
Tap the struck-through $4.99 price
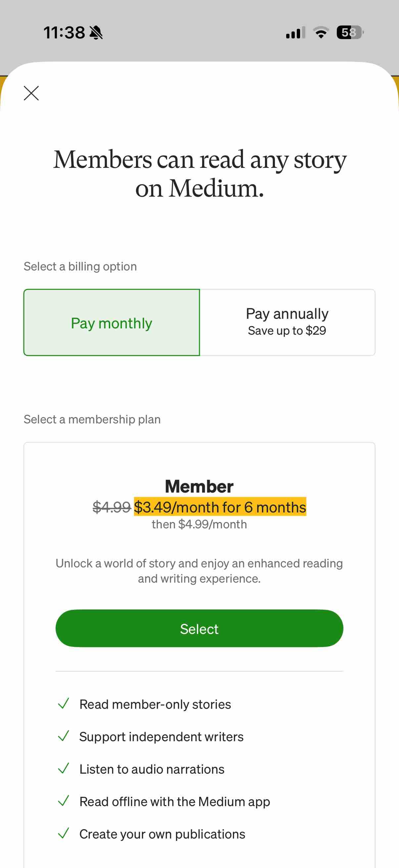coord(112,507)
